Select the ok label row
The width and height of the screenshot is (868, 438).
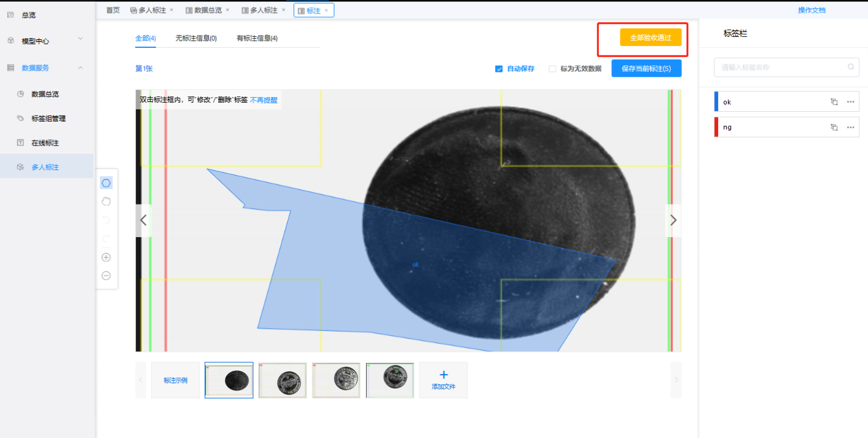pyautogui.click(x=787, y=102)
